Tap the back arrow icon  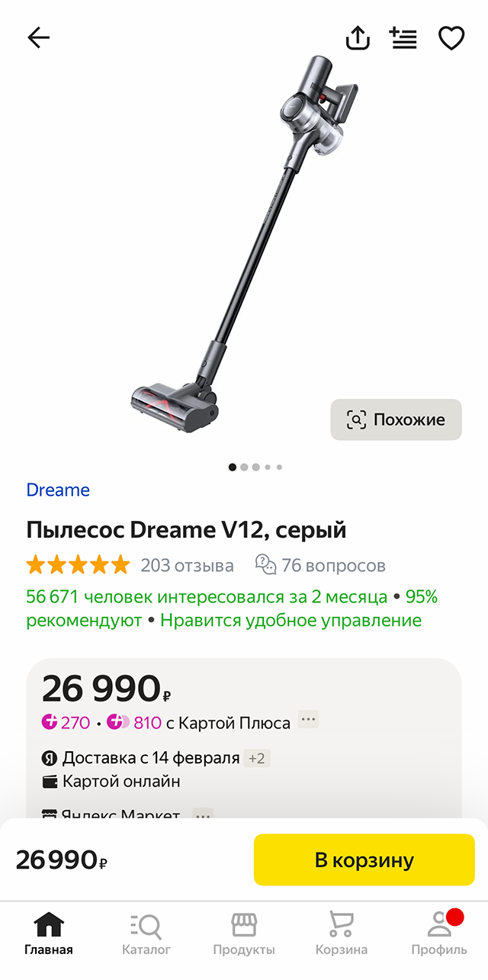pos(38,37)
